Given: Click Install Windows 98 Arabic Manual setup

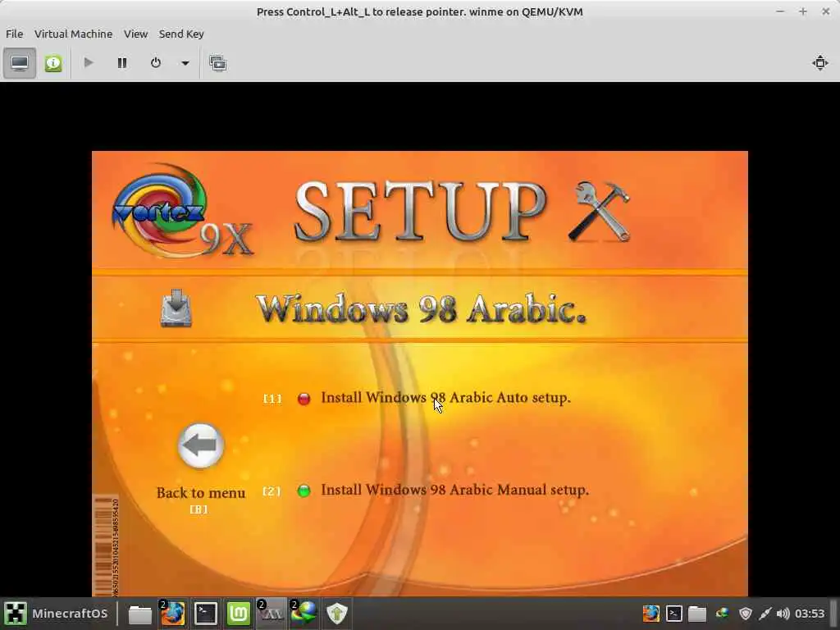Looking at the screenshot, I should pyautogui.click(x=454, y=491).
